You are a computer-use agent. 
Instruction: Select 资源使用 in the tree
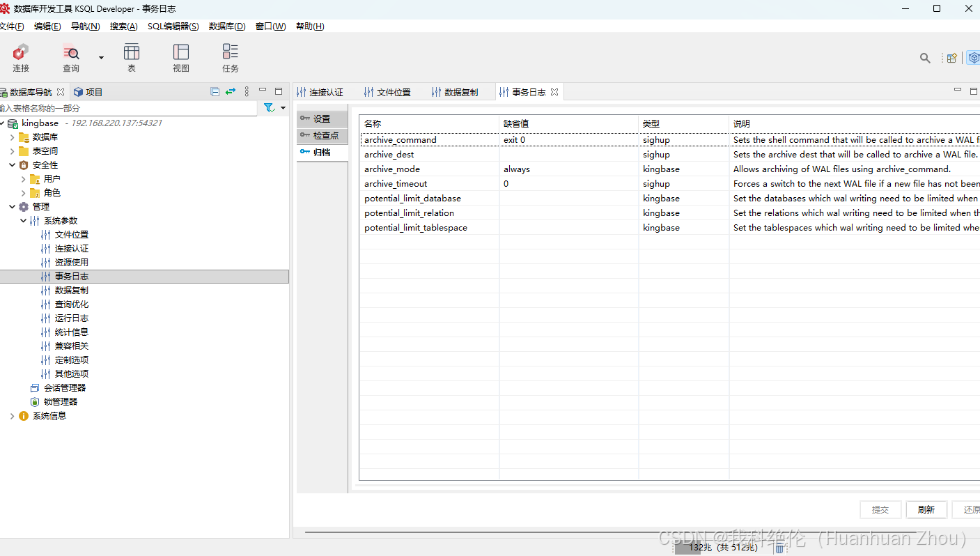72,263
